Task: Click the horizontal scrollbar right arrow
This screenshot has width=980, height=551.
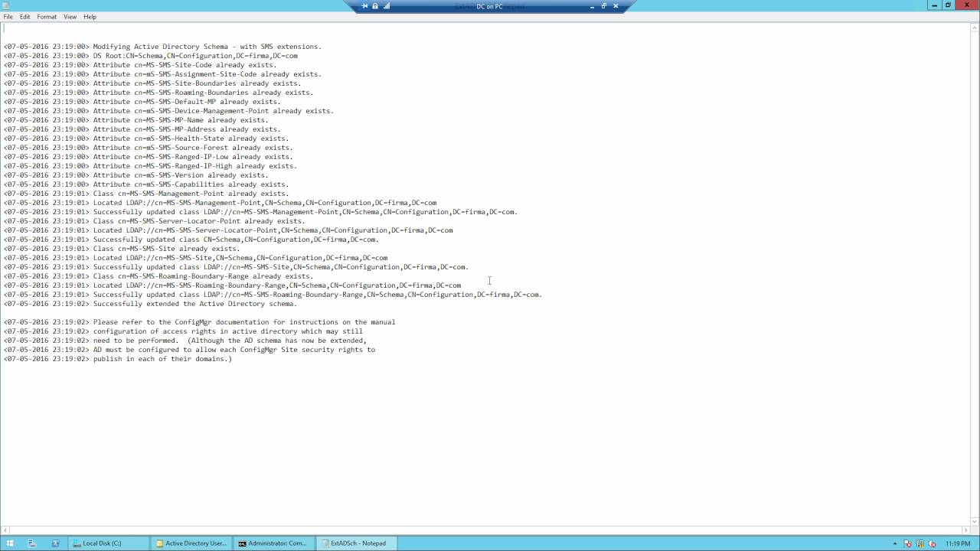Action: click(965, 530)
